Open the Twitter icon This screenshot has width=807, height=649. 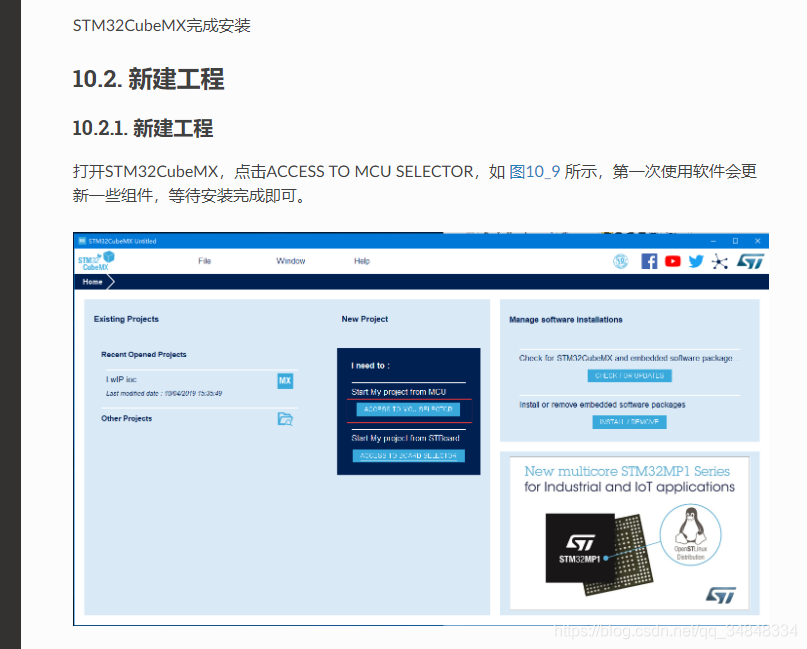(x=696, y=261)
